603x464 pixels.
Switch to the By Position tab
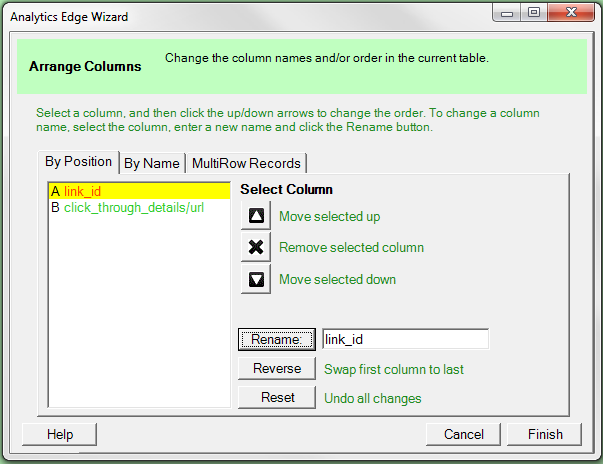coord(79,162)
